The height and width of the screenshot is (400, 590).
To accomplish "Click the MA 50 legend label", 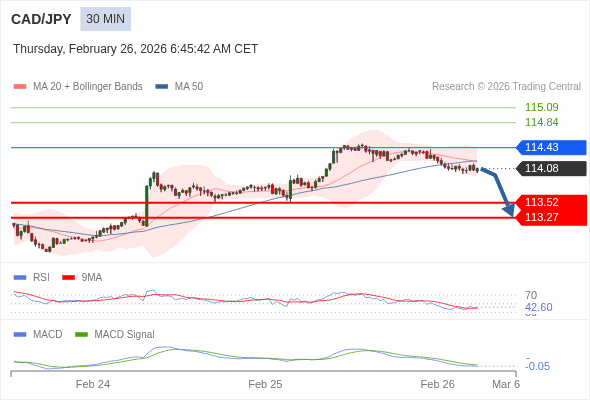I will click(x=189, y=87).
